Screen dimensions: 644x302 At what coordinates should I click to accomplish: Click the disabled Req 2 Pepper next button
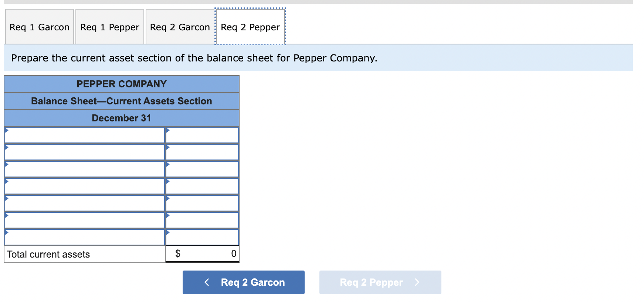[x=380, y=282]
